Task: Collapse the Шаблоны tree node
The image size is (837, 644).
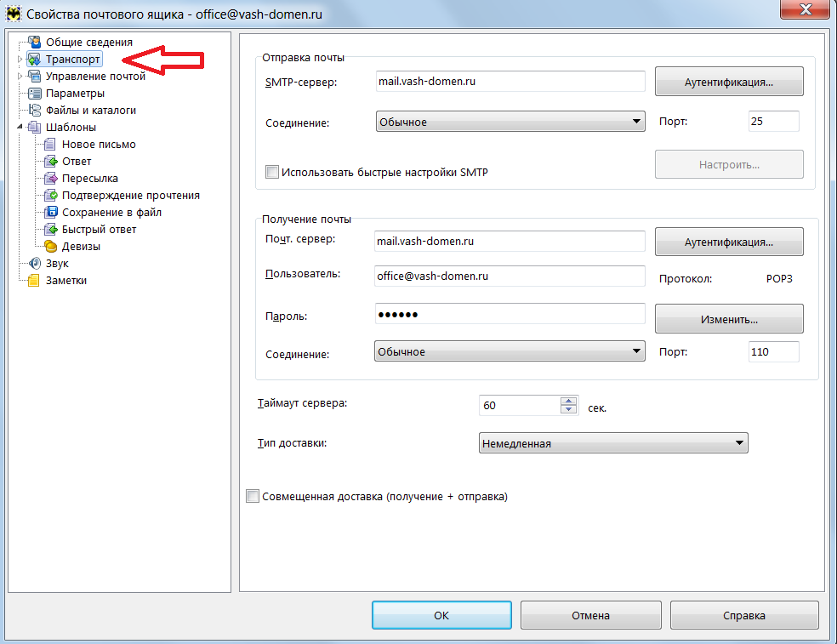Action: tap(20, 128)
